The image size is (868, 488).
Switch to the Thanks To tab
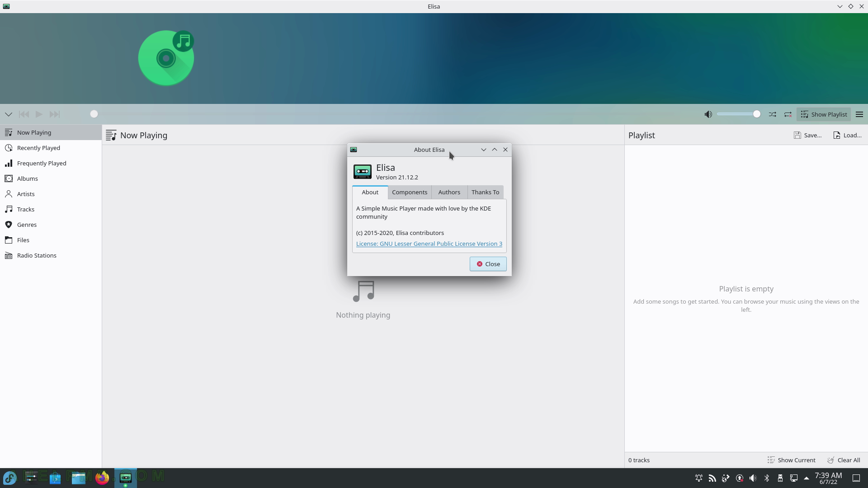[485, 192]
